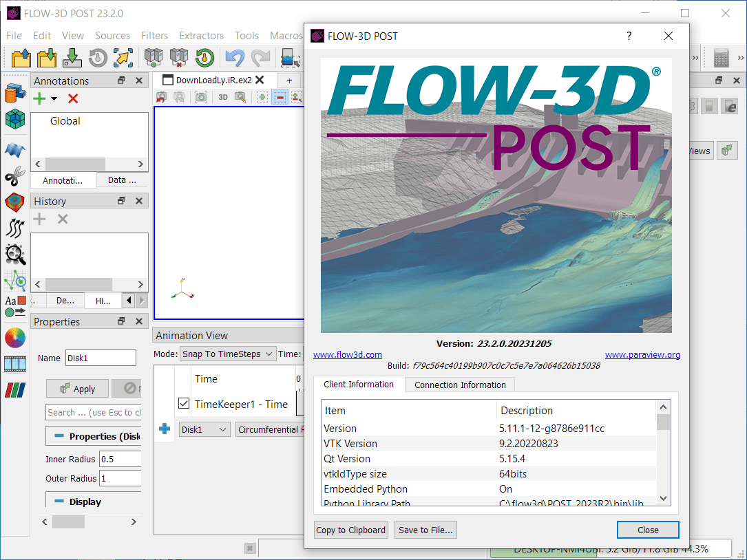The image size is (747, 560).
Task: Click the grey circular reset icon
Action: 98,58
